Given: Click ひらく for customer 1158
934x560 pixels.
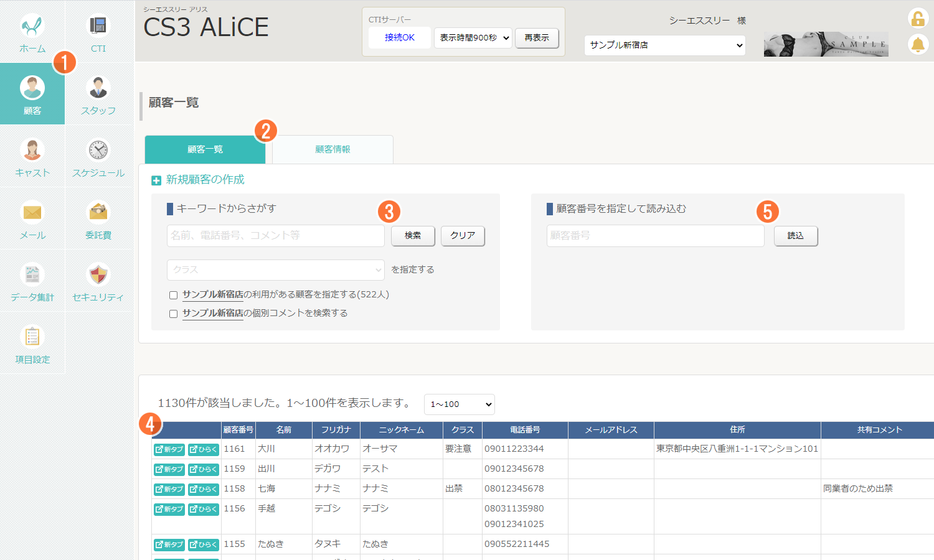Looking at the screenshot, I should pyautogui.click(x=204, y=489).
